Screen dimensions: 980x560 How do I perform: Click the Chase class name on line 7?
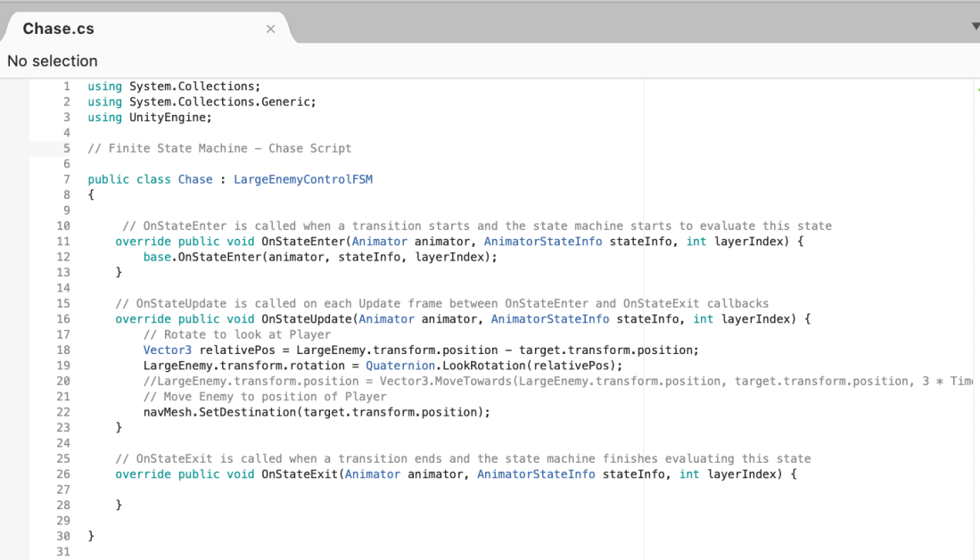195,179
